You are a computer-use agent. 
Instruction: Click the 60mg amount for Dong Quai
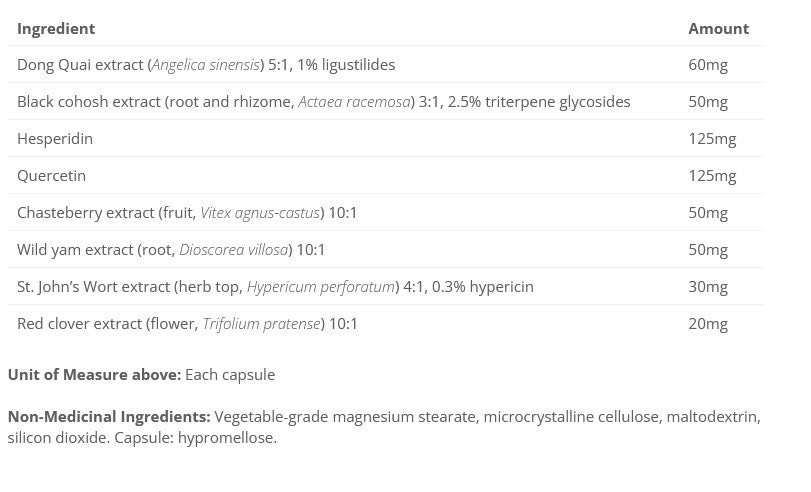pyautogui.click(x=708, y=65)
